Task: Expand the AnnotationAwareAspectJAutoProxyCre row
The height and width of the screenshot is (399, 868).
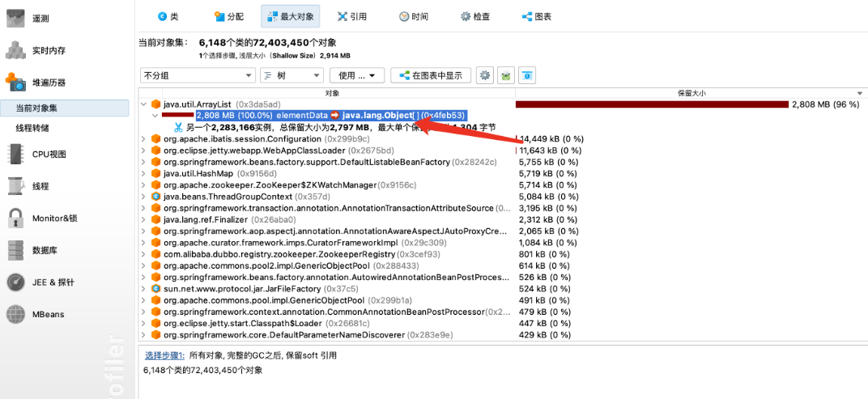Action: [144, 231]
